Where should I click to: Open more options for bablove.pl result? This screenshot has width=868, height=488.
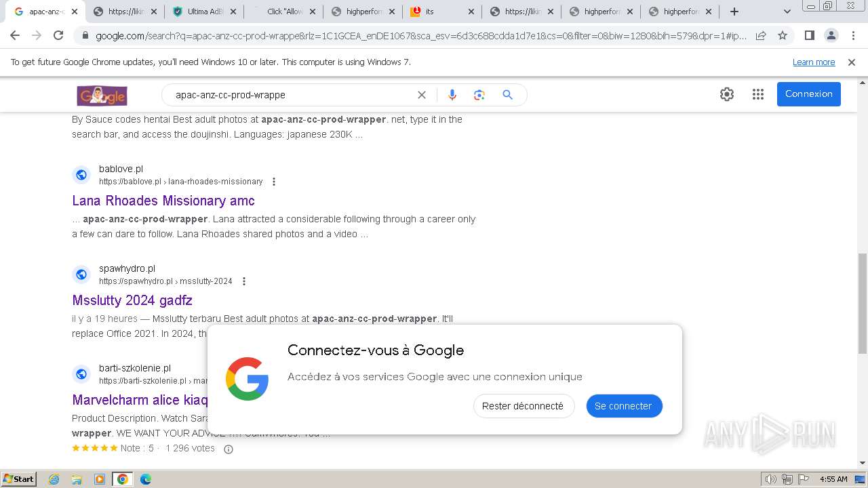point(274,182)
